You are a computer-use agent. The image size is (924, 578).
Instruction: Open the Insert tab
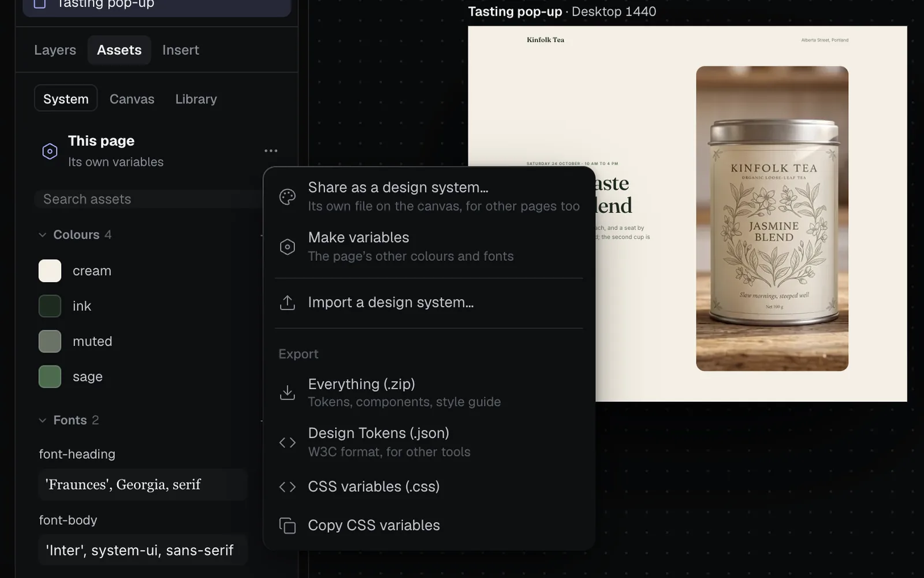click(180, 50)
